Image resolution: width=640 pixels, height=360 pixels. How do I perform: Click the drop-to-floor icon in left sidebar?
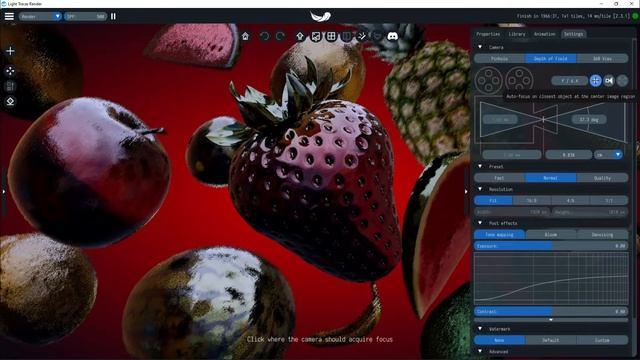[10, 101]
